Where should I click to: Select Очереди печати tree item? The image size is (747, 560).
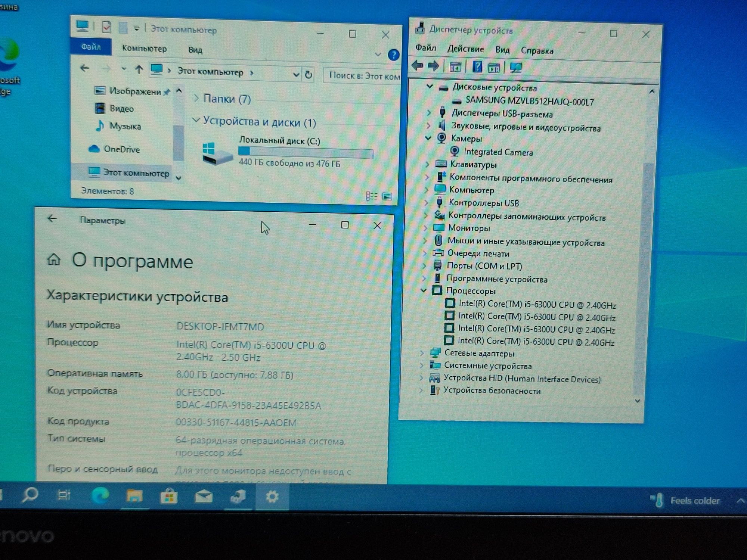[x=478, y=253]
